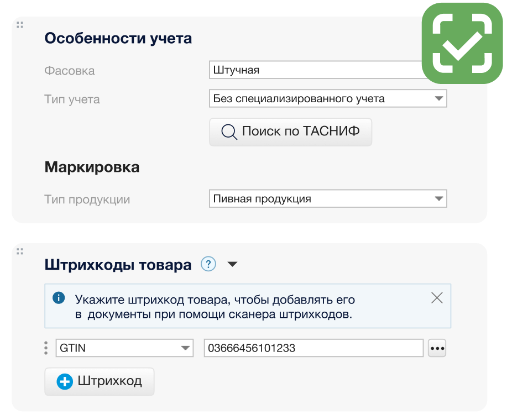This screenshot has height=420, width=507.
Task: Click the green scan-check icon
Action: (x=462, y=43)
